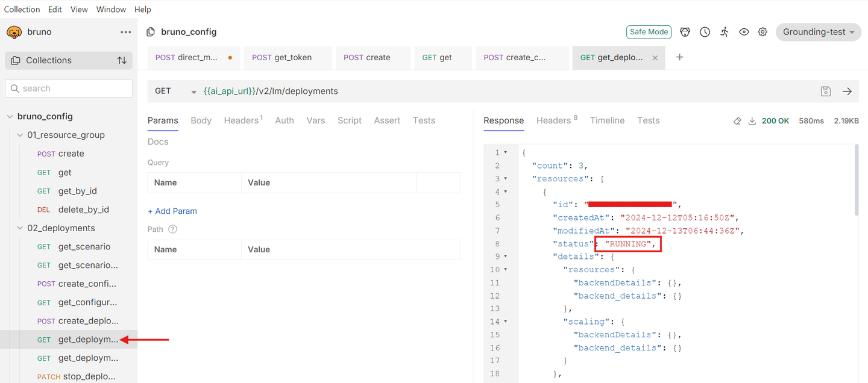Viewport: 868px width, 383px height.
Task: Collapse the 02_deployments folder
Action: click(20, 229)
